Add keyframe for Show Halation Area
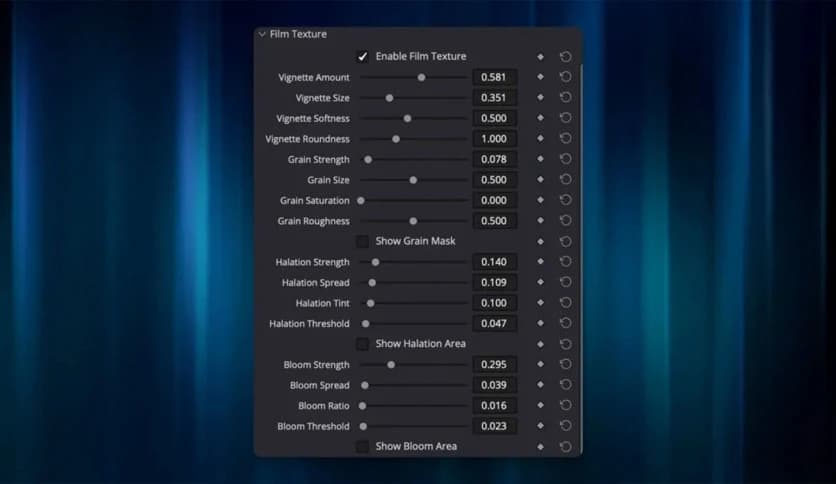 (x=540, y=344)
